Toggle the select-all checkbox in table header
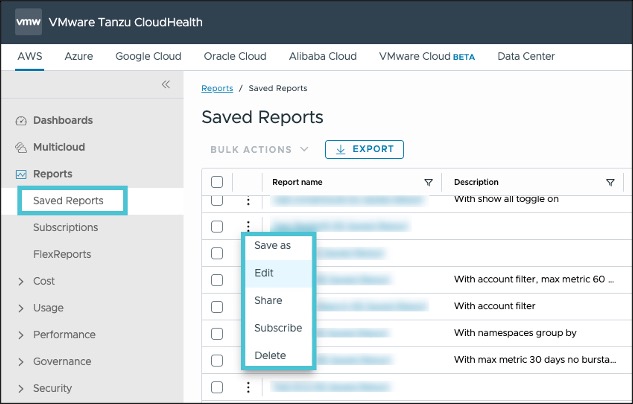Viewport: 633px width, 404px height. 217,182
